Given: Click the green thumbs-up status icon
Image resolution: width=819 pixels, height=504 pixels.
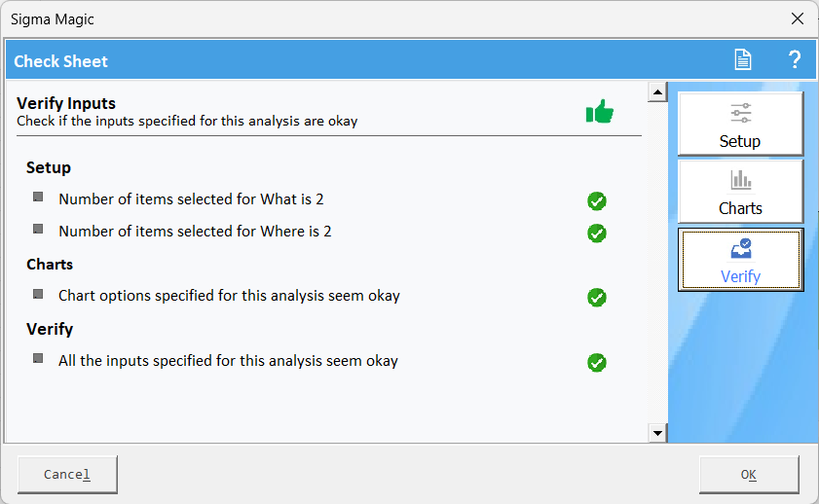Looking at the screenshot, I should (x=600, y=112).
